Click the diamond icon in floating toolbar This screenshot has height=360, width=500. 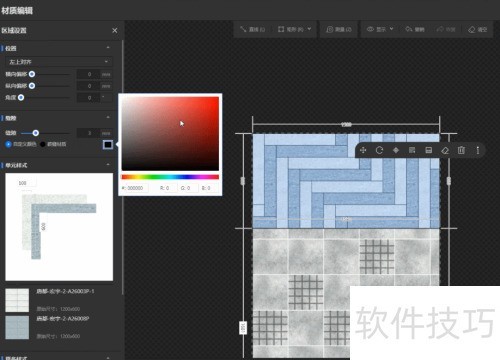pos(396,150)
